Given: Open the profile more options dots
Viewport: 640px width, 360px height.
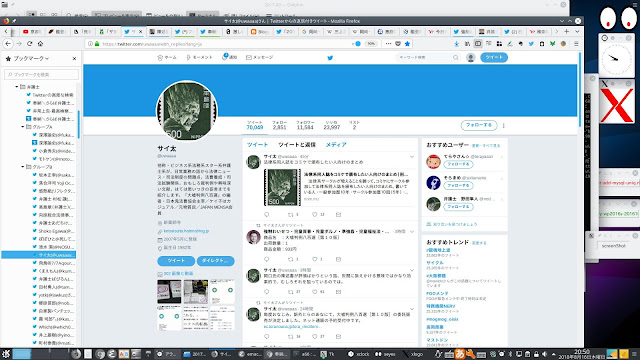Looking at the screenshot, I should [x=503, y=126].
